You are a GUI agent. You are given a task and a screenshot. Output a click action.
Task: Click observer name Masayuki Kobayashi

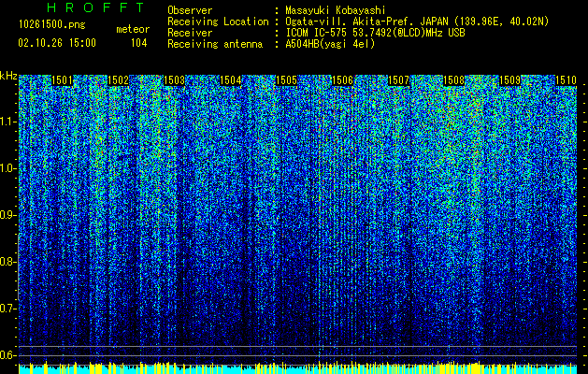336,10
